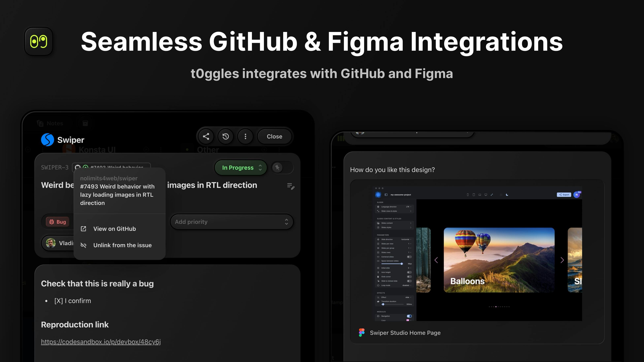Turn off the Navigation module toggle
The width and height of the screenshot is (644, 362).
409,316
